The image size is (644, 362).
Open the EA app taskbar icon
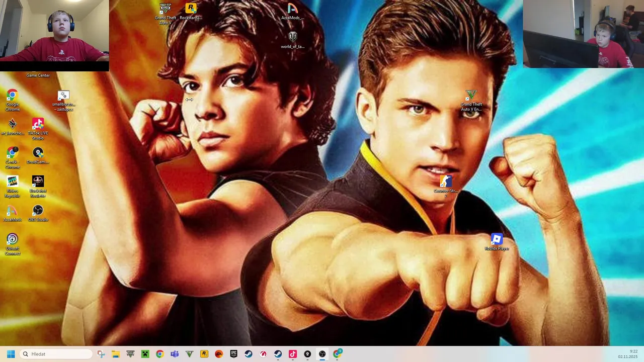click(219, 354)
